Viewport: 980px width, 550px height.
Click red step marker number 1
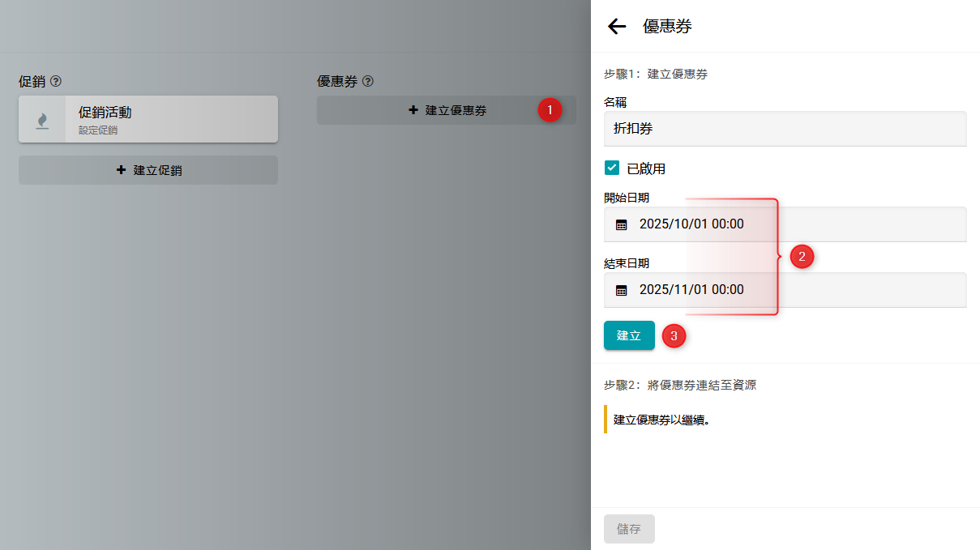pyautogui.click(x=550, y=110)
